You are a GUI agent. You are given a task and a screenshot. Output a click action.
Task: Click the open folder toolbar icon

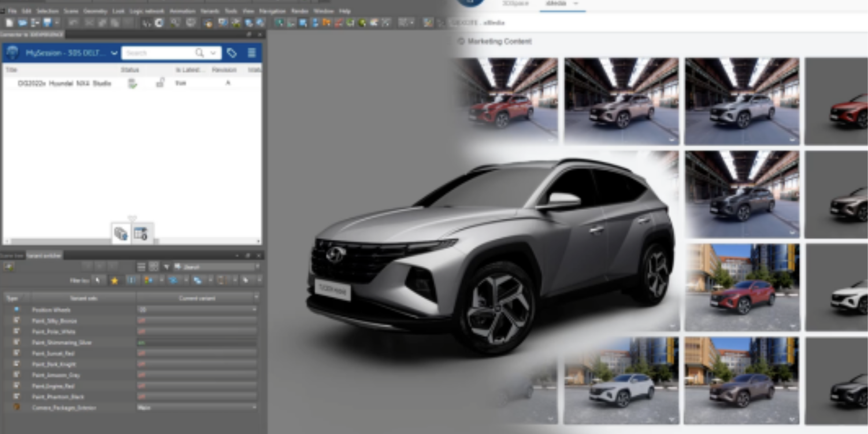(22, 23)
